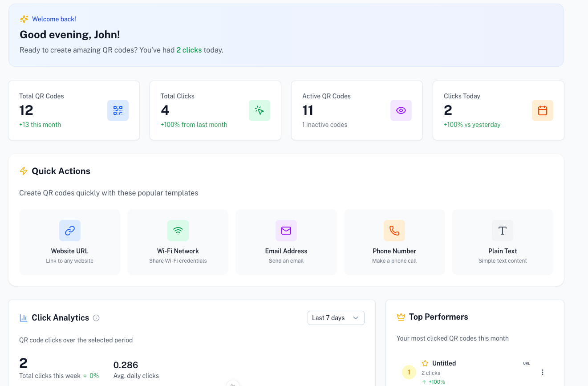Select the Phone Number handset icon

pyautogui.click(x=394, y=231)
